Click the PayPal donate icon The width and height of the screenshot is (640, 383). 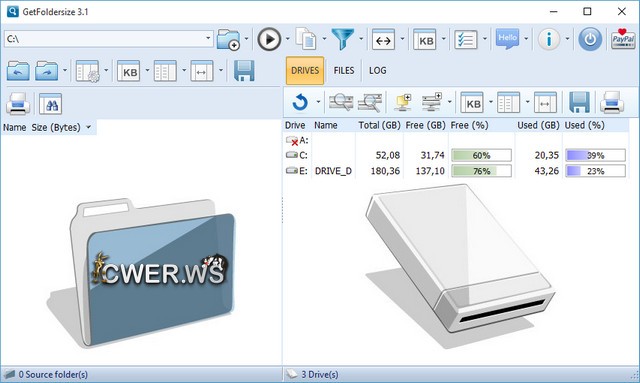[623, 39]
